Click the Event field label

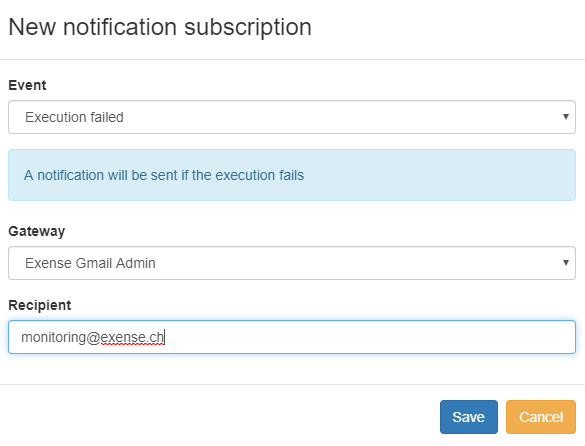pyautogui.click(x=27, y=85)
